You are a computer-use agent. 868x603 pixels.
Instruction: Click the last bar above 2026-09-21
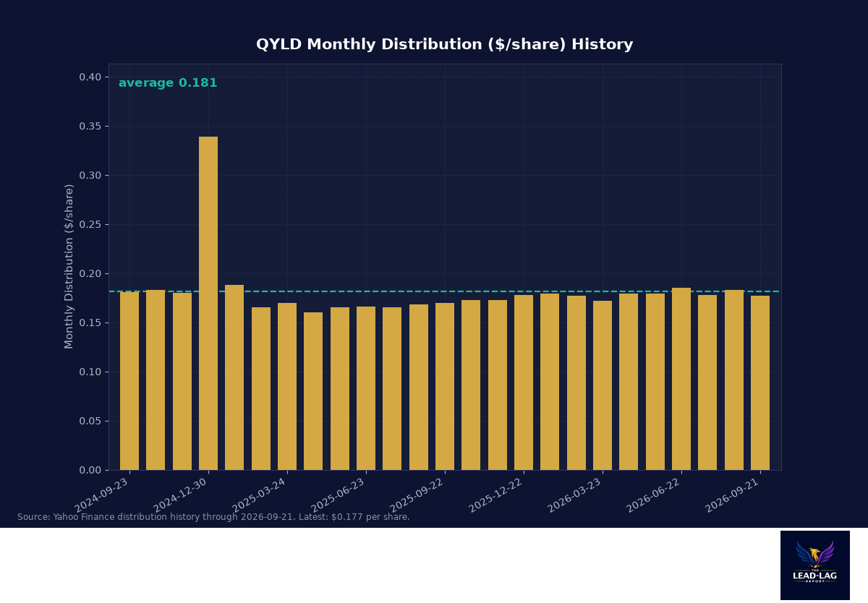tap(760, 382)
